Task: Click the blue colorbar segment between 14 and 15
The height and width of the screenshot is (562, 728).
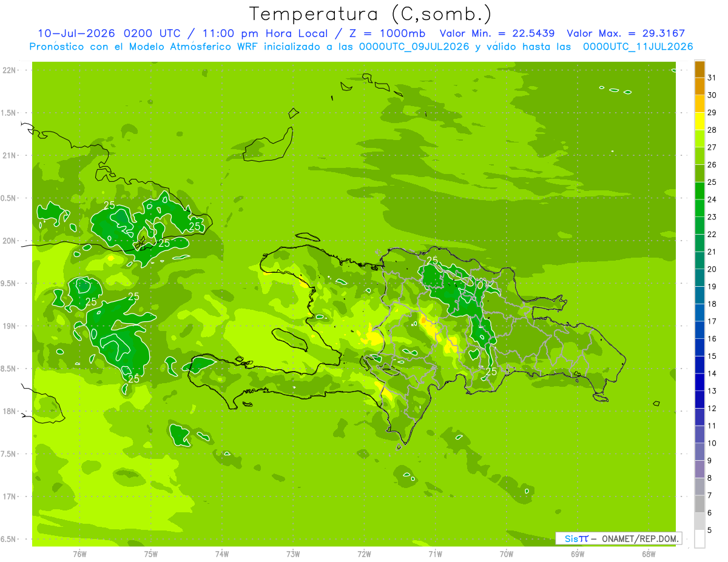Action: click(x=699, y=365)
